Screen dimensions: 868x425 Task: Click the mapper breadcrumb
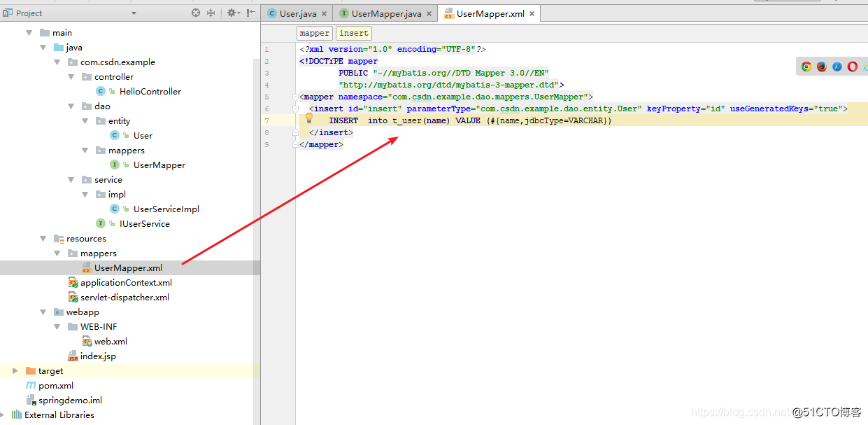click(x=314, y=33)
